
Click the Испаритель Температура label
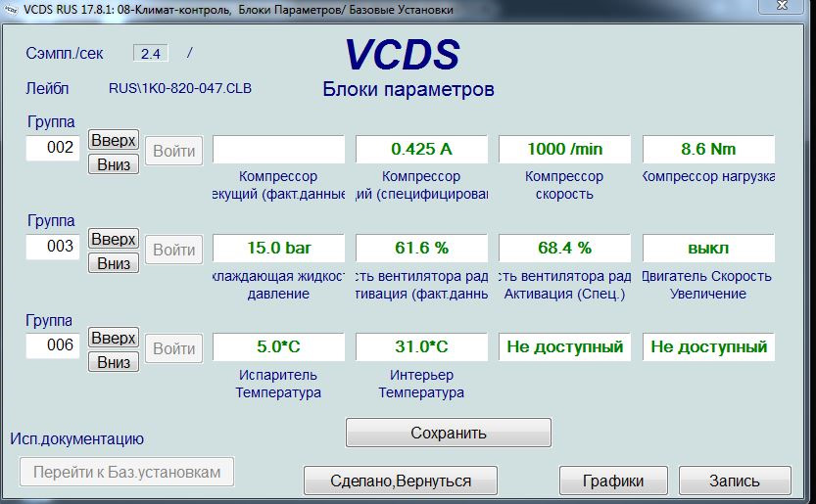point(278,384)
